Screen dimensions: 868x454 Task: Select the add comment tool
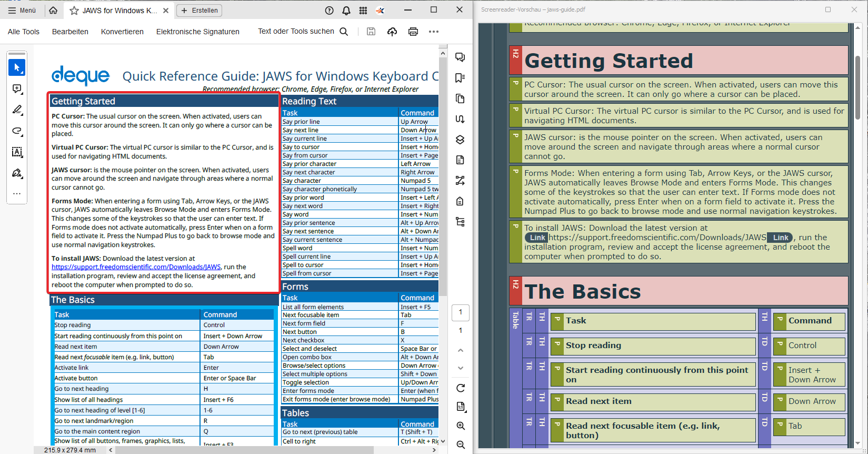coord(17,89)
